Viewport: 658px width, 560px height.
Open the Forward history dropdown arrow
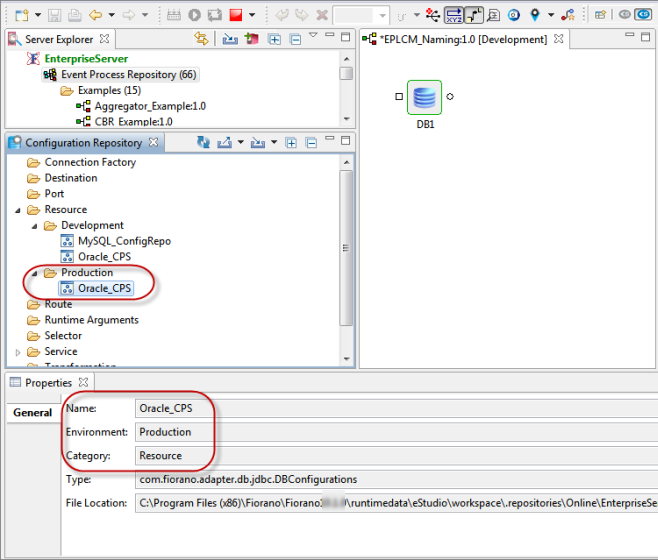[x=145, y=16]
